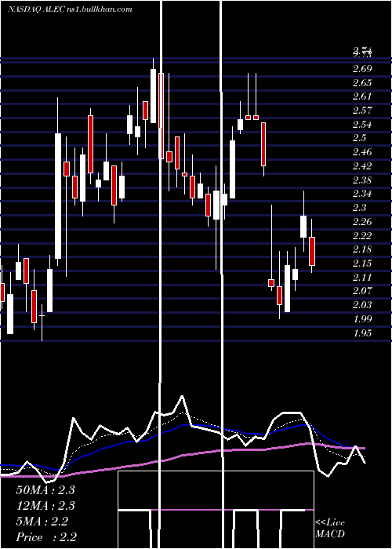Click the 2.57 price level label

362,111
